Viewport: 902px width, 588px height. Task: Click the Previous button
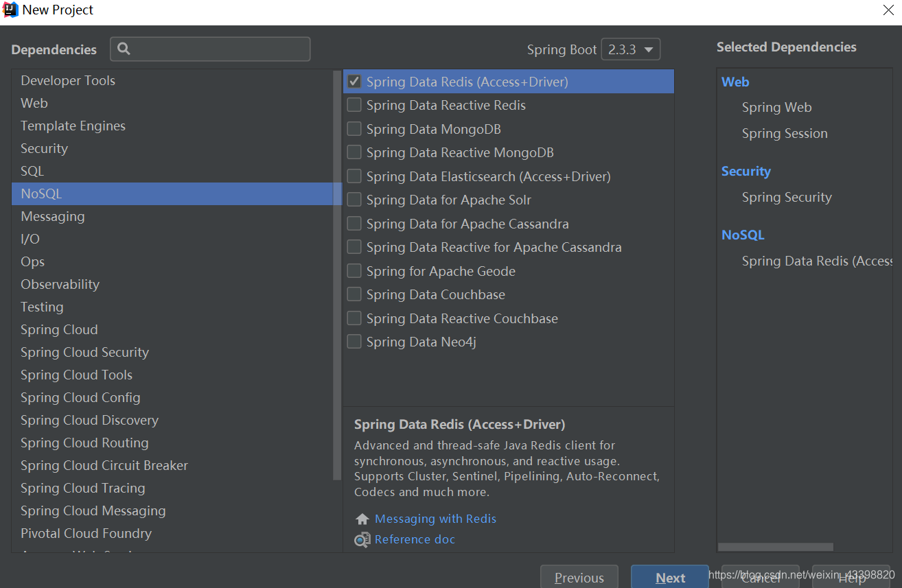point(579,577)
